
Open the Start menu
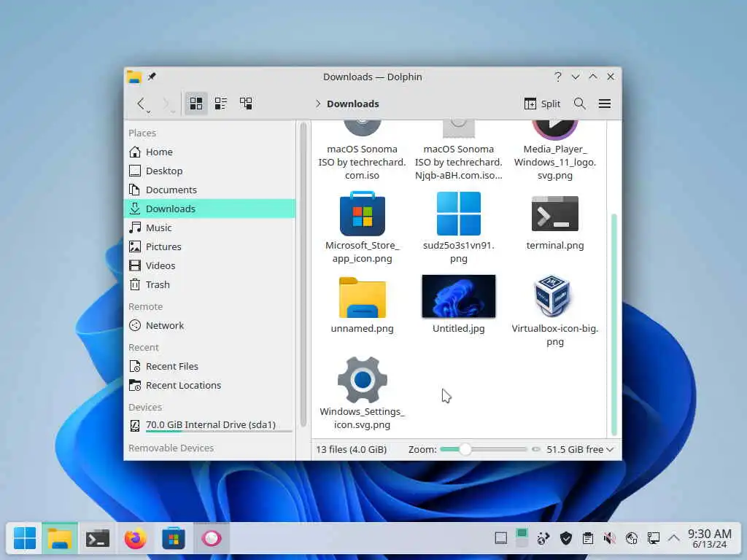[24, 539]
